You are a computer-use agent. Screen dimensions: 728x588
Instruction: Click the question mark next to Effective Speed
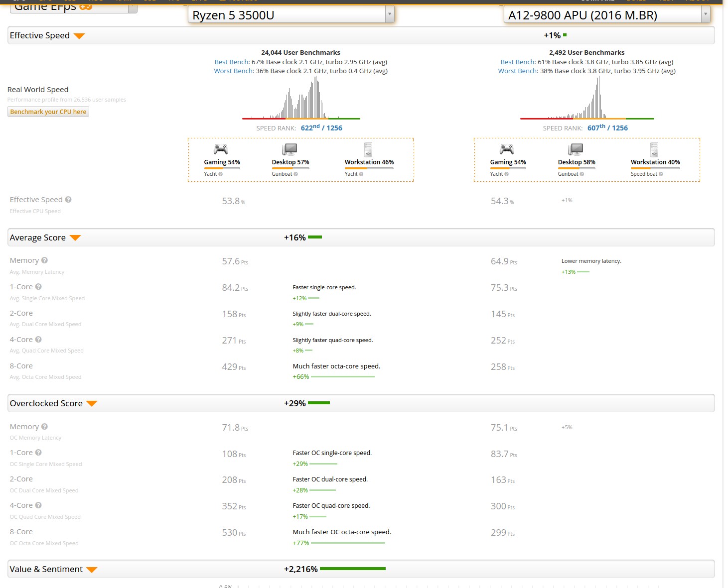tap(68, 200)
